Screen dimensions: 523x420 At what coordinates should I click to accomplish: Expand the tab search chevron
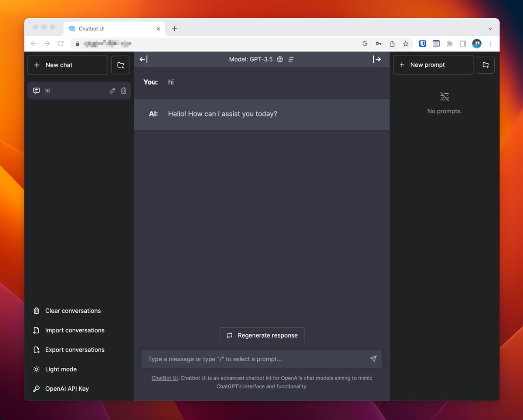(490, 29)
